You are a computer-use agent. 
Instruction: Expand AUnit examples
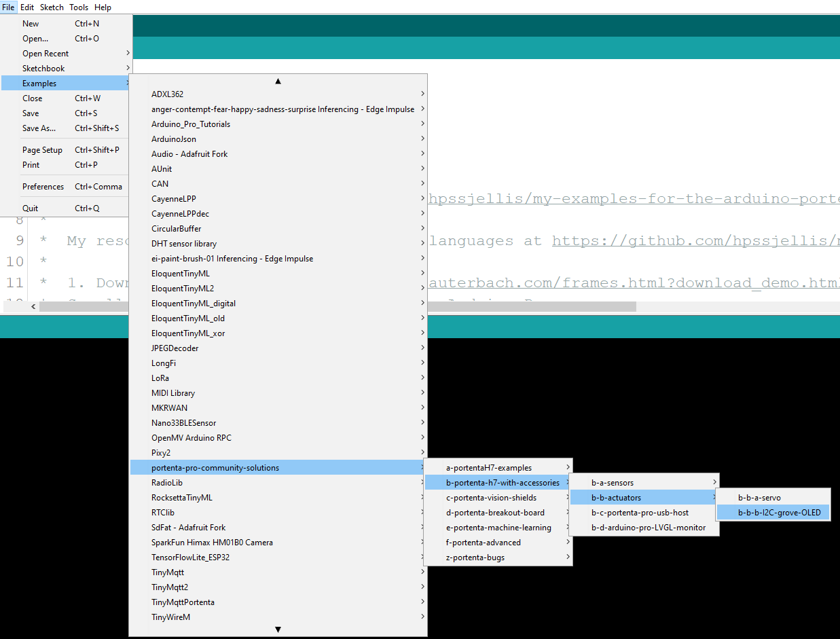pos(278,169)
